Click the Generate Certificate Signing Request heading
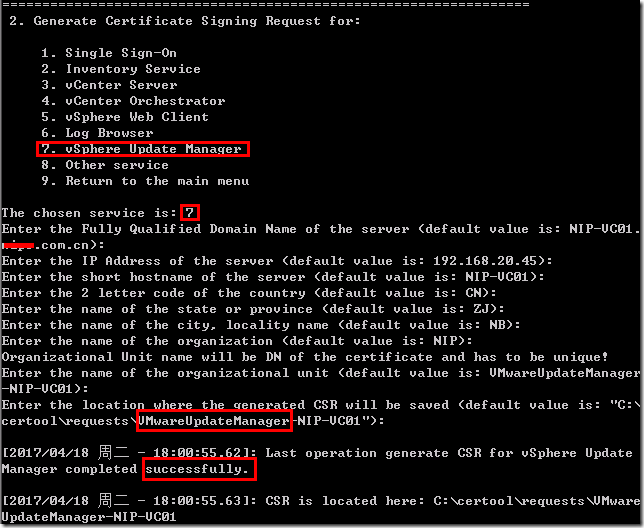This screenshot has width=644, height=528. click(x=185, y=21)
